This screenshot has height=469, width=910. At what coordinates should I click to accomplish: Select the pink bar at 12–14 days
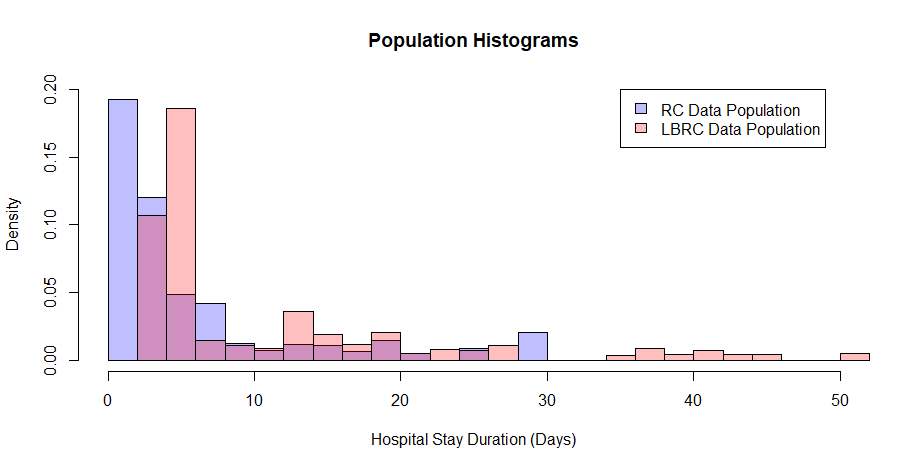[x=298, y=327]
